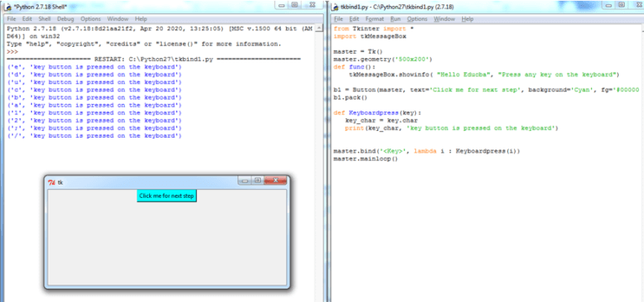Click the shell prompt line after >>>

159,52
